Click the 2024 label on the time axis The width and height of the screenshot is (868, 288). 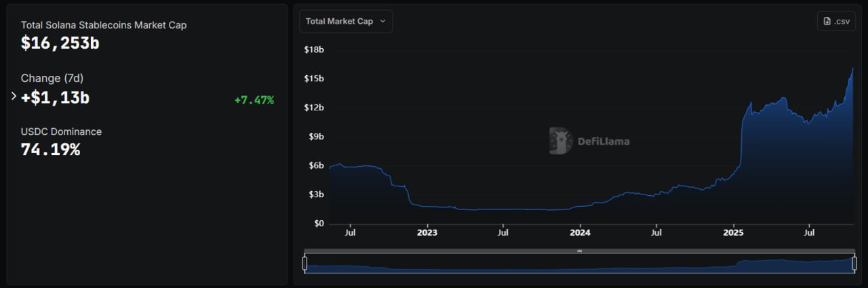[580, 233]
